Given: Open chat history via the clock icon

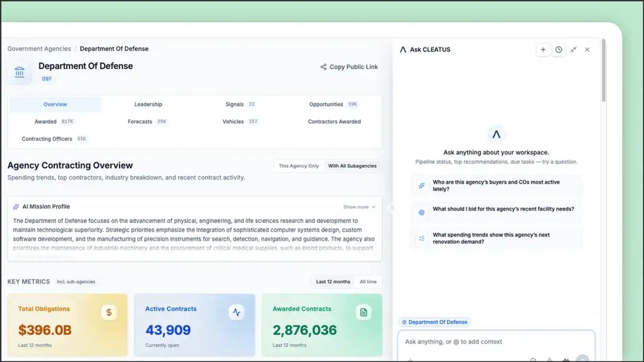Looking at the screenshot, I should (559, 49).
